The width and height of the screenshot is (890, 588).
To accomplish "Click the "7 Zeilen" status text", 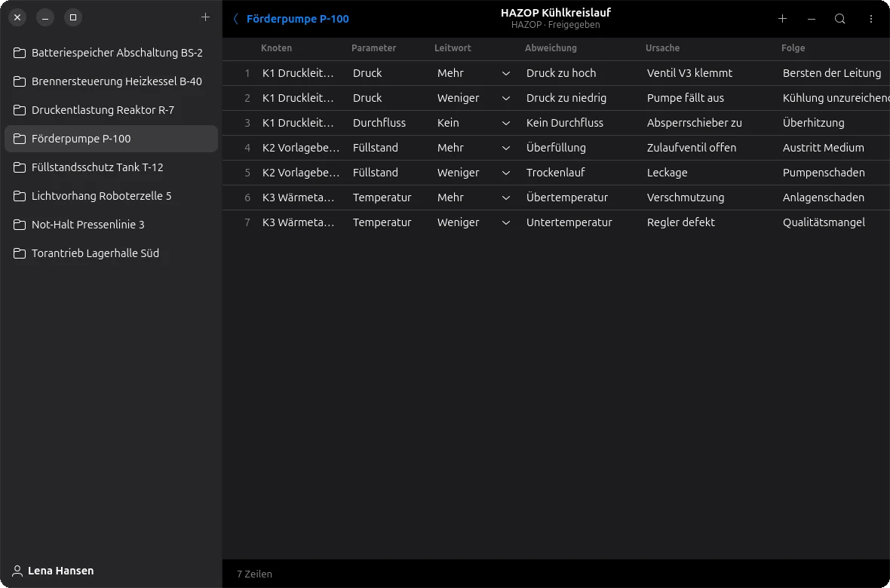I will (254, 574).
